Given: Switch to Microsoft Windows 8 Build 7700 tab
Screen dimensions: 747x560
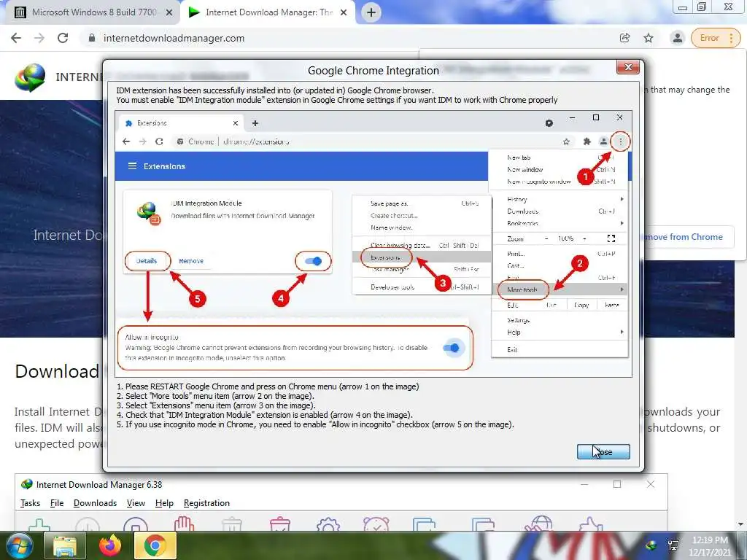Looking at the screenshot, I should [x=94, y=12].
